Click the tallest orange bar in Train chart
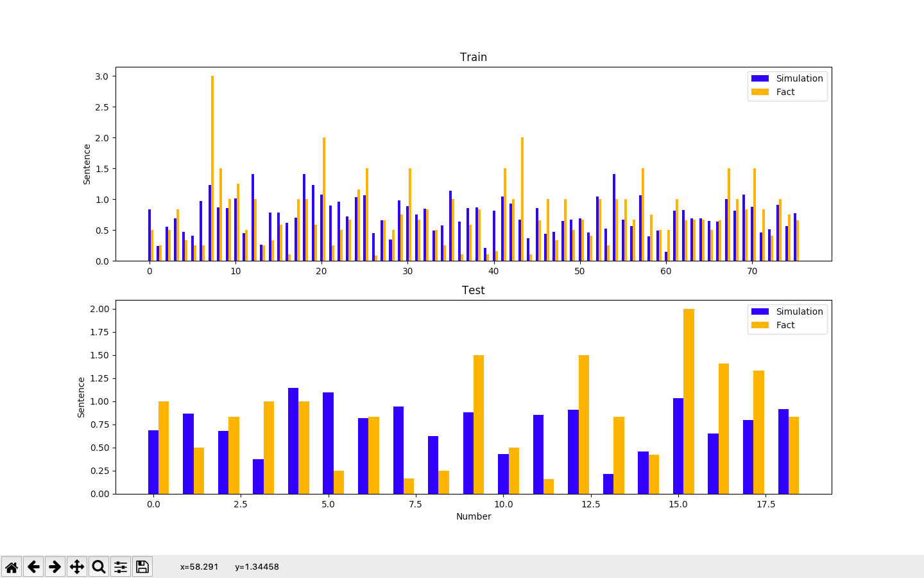924x578 pixels. pyautogui.click(x=212, y=168)
